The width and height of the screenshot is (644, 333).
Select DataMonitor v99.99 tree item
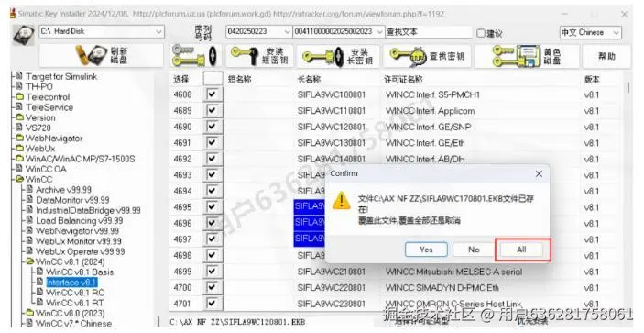click(72, 200)
